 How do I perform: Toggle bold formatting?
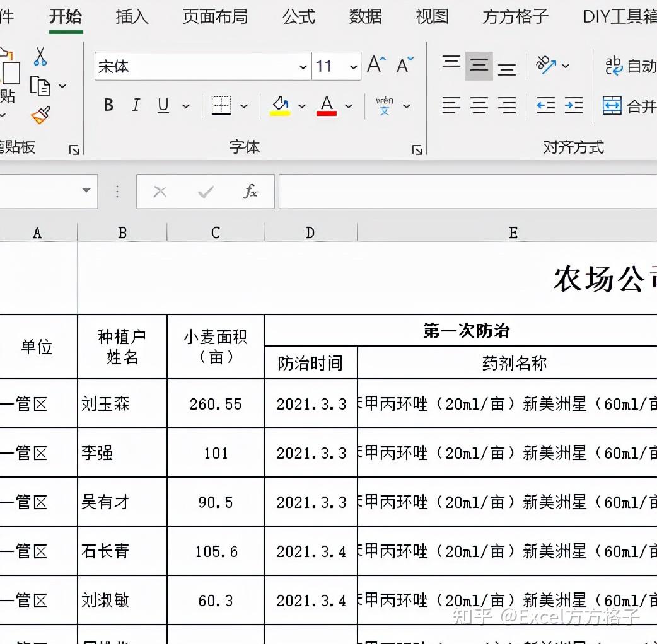click(x=108, y=105)
